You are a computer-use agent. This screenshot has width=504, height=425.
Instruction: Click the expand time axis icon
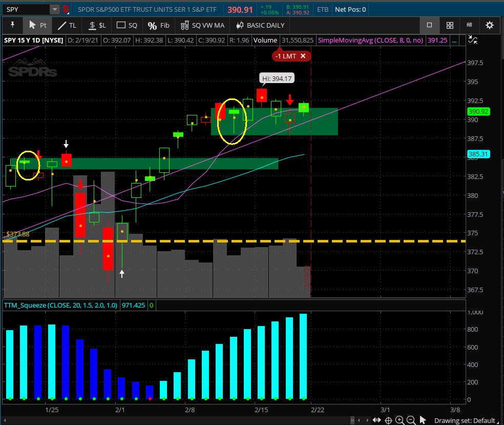point(376,420)
